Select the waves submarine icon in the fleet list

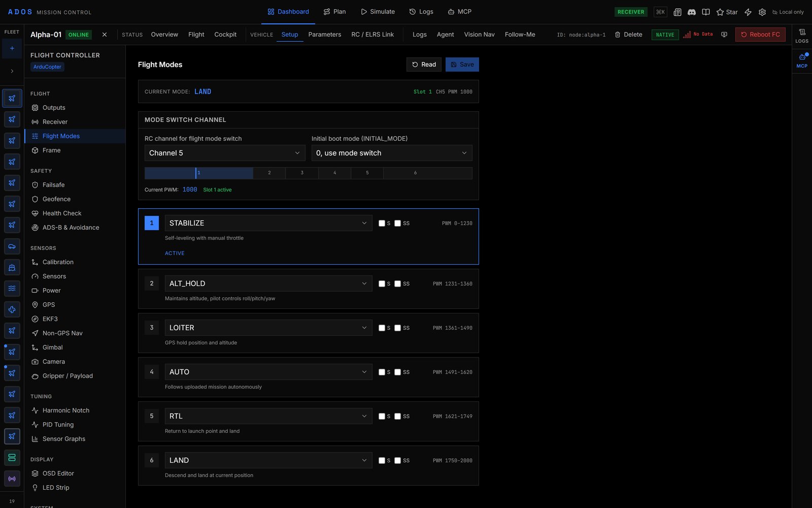tap(12, 288)
